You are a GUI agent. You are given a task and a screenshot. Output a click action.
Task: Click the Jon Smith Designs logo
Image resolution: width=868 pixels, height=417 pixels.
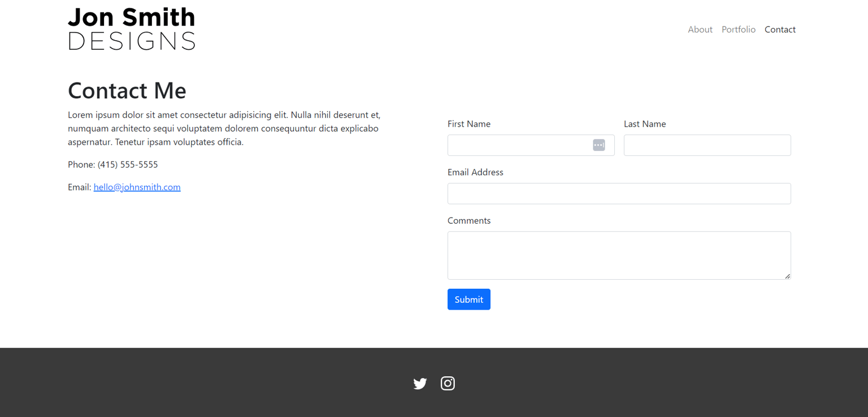click(132, 29)
